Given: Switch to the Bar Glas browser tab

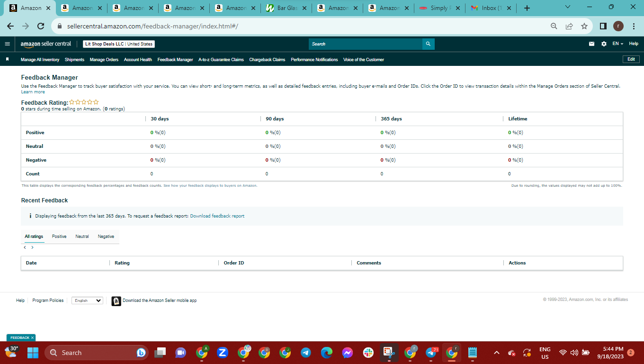Looking at the screenshot, I should [x=286, y=8].
